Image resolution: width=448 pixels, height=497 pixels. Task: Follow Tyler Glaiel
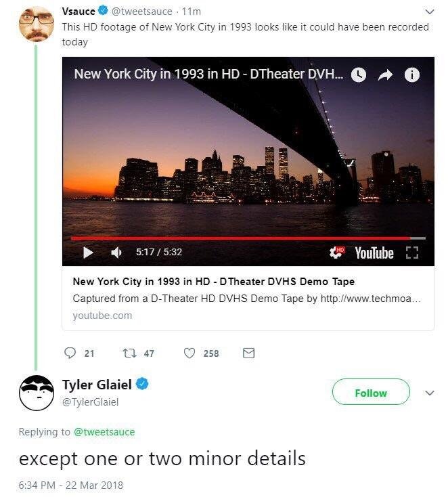click(371, 392)
